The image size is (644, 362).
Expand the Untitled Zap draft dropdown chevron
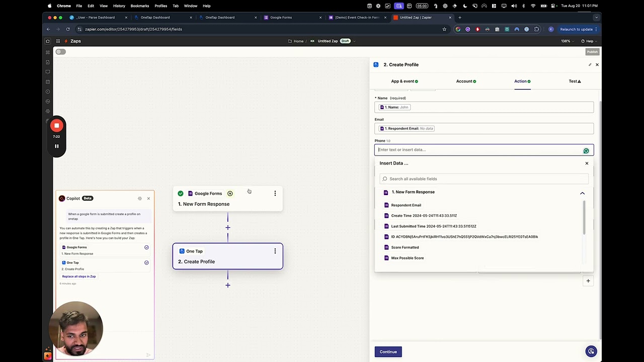(x=354, y=41)
